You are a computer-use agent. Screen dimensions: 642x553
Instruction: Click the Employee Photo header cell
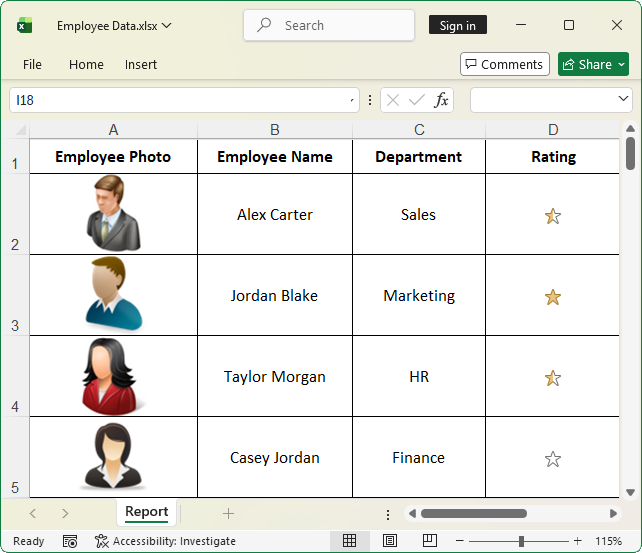[113, 156]
